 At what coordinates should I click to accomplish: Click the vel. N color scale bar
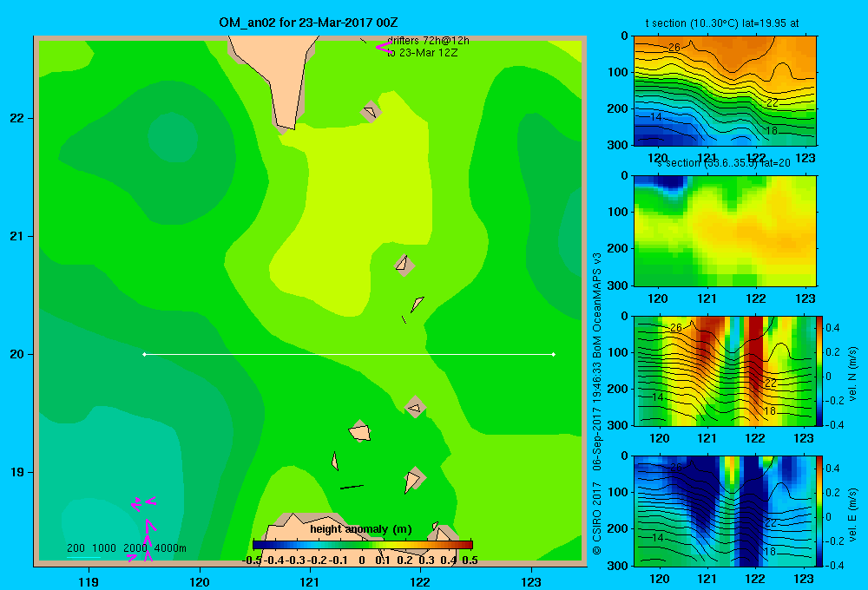[x=819, y=370]
